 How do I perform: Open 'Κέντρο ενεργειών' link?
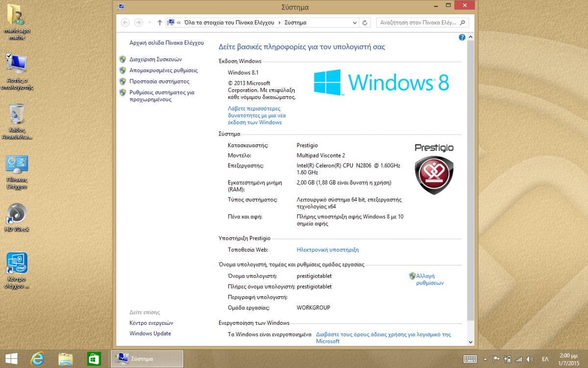(x=151, y=323)
